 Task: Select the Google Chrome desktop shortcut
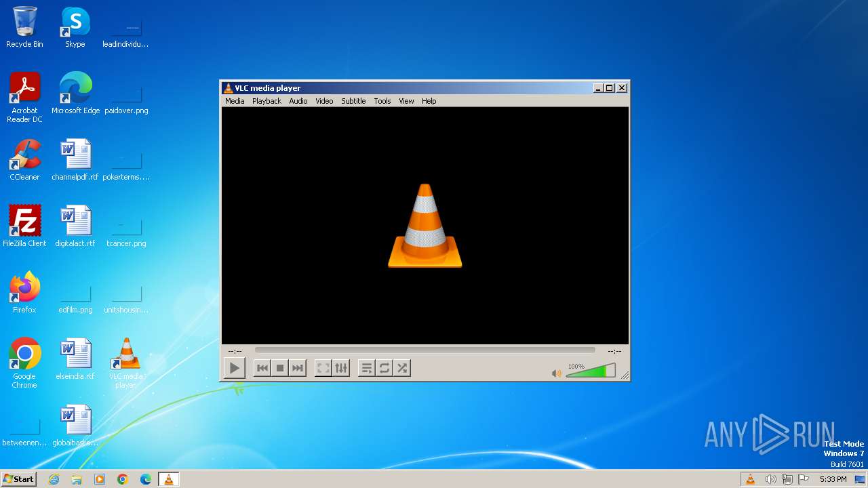coord(24,363)
